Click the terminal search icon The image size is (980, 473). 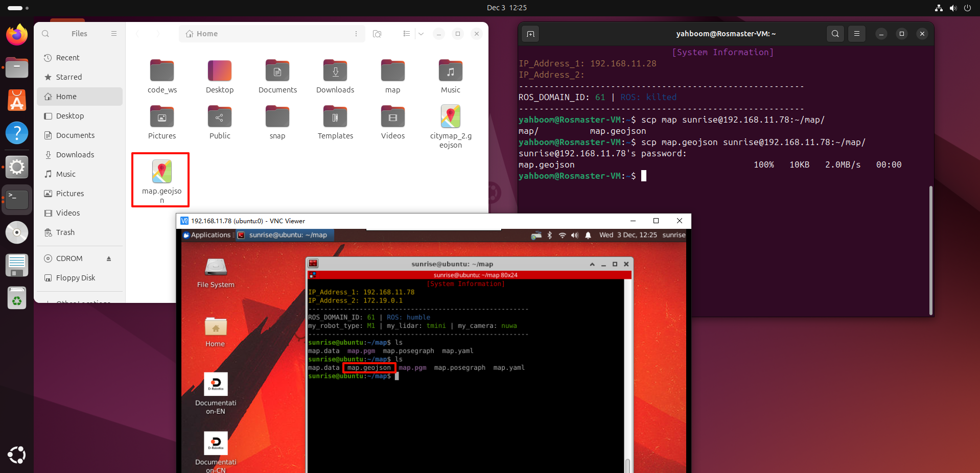(835, 34)
